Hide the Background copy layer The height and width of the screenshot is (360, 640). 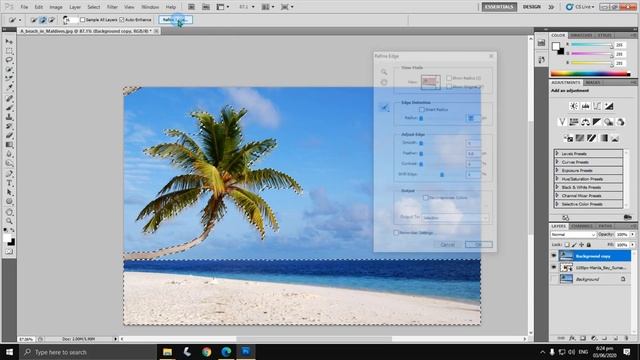click(554, 256)
